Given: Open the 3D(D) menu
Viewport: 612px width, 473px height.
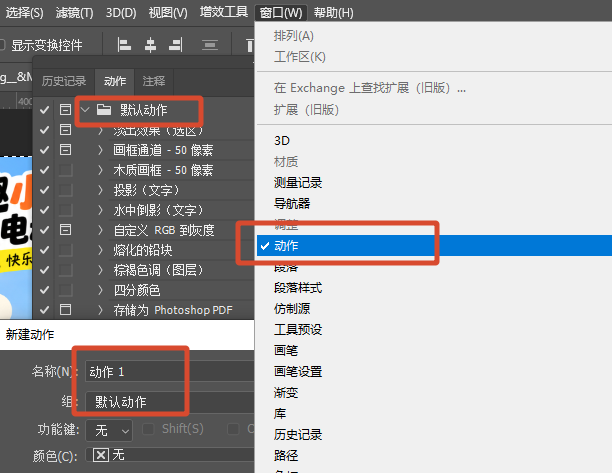Looking at the screenshot, I should [121, 12].
